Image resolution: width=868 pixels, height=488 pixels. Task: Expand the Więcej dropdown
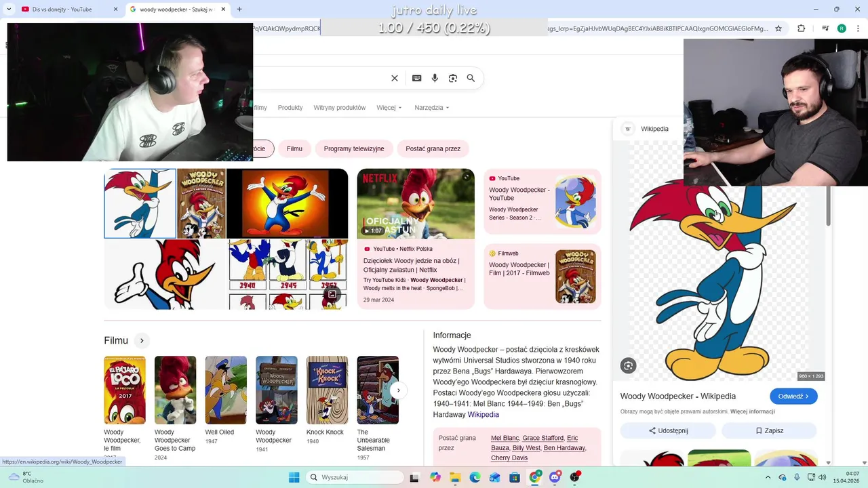389,108
